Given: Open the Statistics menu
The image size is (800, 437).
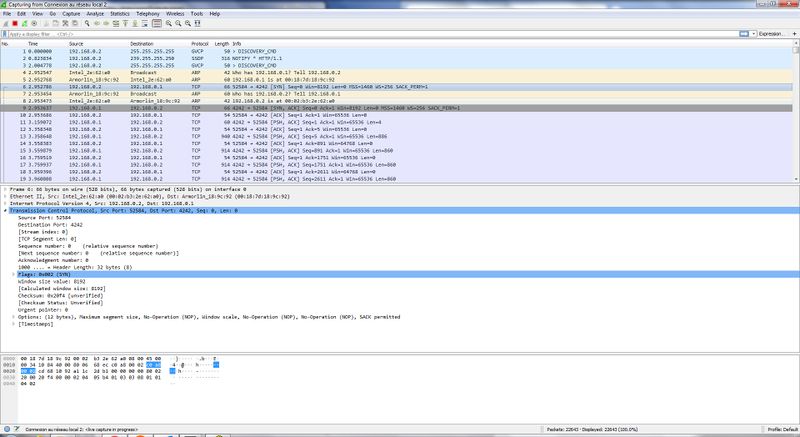Looking at the screenshot, I should [119, 14].
